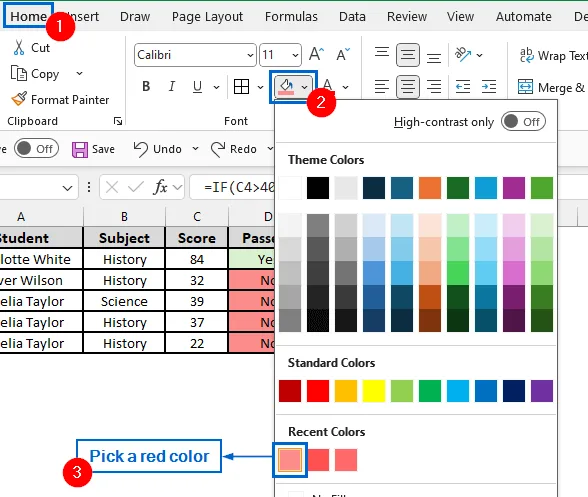Image resolution: width=588 pixels, height=497 pixels.
Task: Pick standard bright red swatch
Action: click(x=318, y=390)
